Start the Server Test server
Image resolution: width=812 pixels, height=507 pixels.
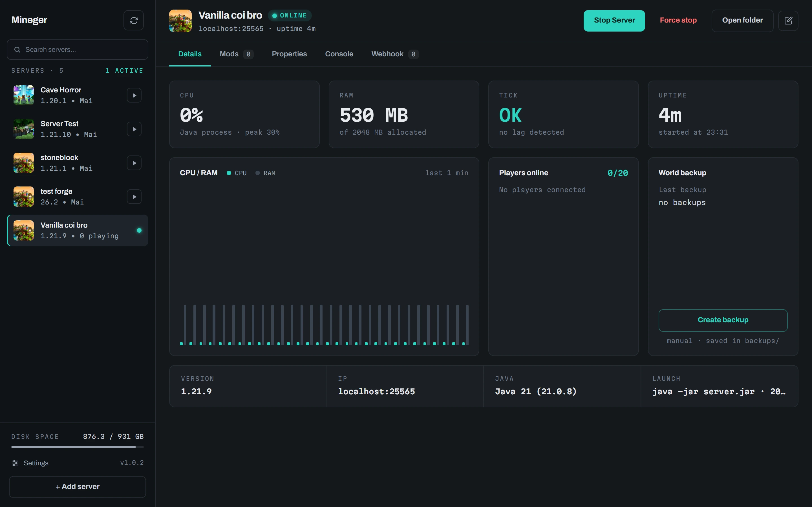click(x=134, y=129)
